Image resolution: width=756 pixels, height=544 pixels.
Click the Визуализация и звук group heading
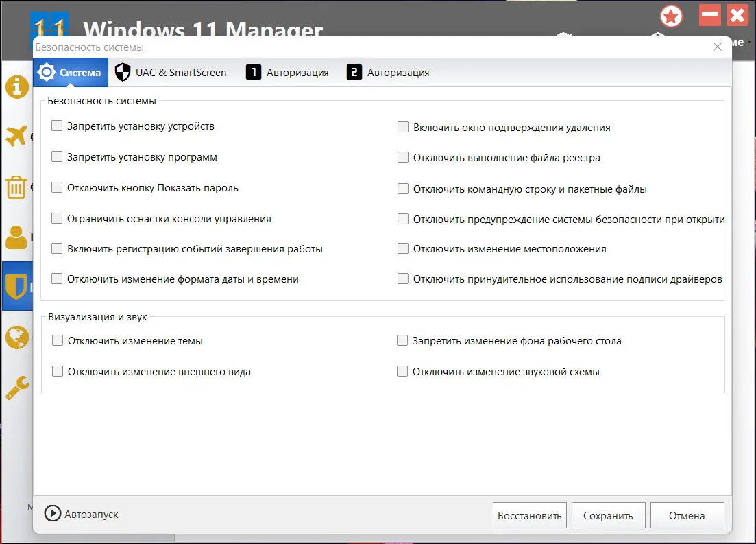[97, 317]
